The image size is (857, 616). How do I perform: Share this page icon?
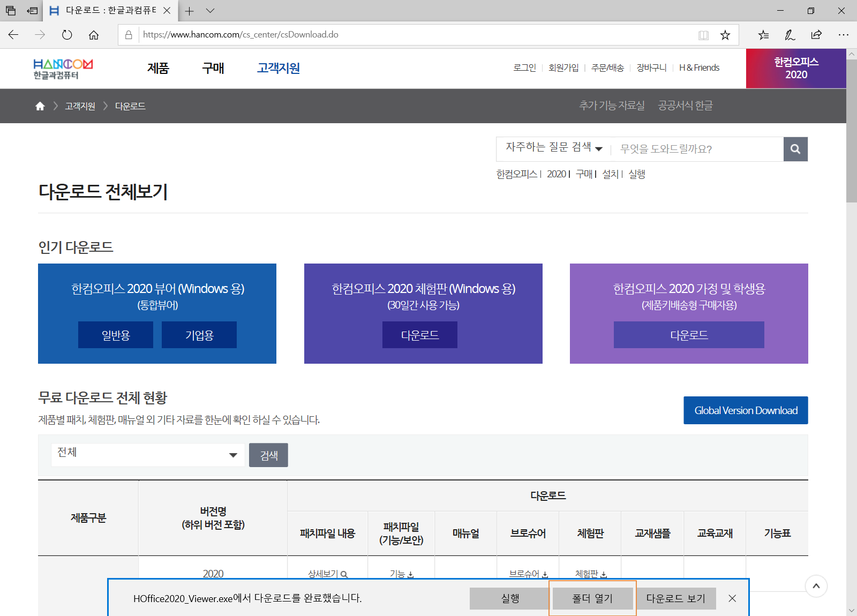[x=816, y=35]
